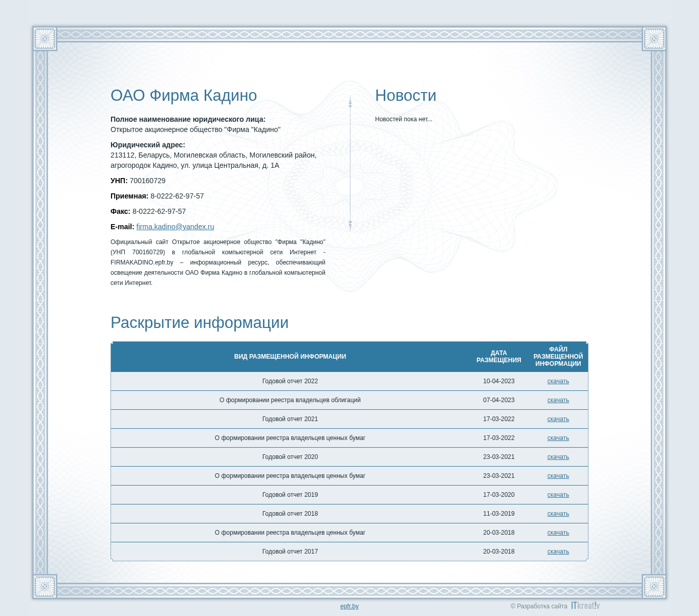Image resolution: width=699 pixels, height=616 pixels.
Task: Click the Годовой отчет 2022 cell
Action: click(x=290, y=381)
